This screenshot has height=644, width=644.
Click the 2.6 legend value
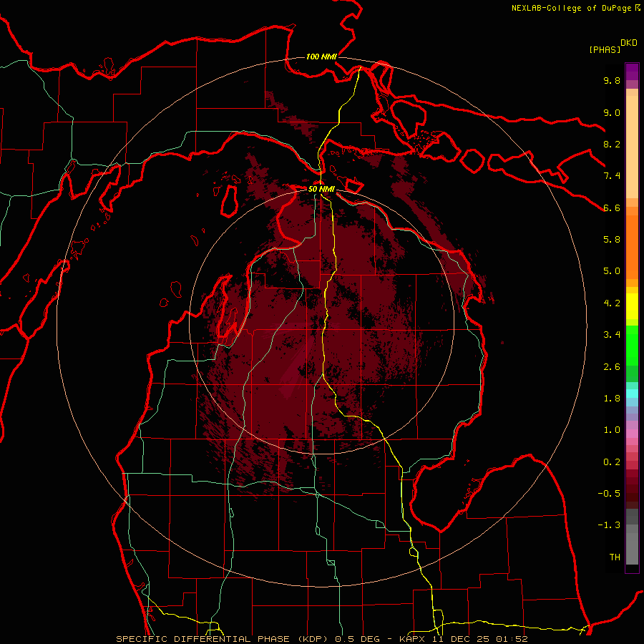click(612, 367)
